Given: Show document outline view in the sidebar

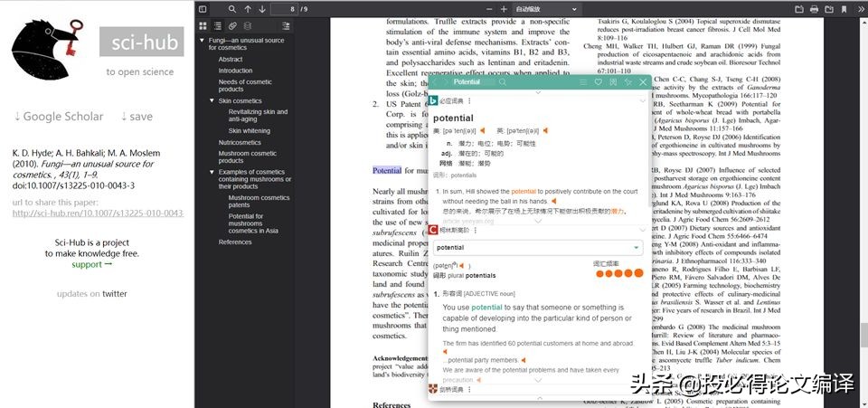Looking at the screenshot, I should pyautogui.click(x=218, y=25).
